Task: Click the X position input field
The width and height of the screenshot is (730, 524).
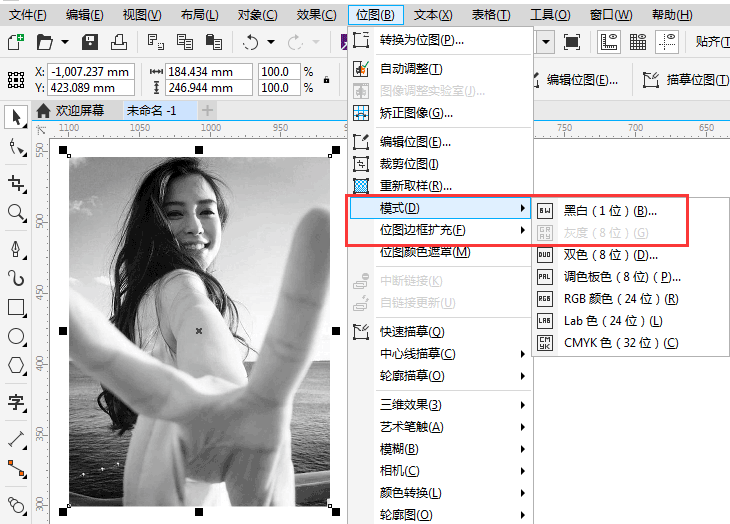Action: point(91,72)
